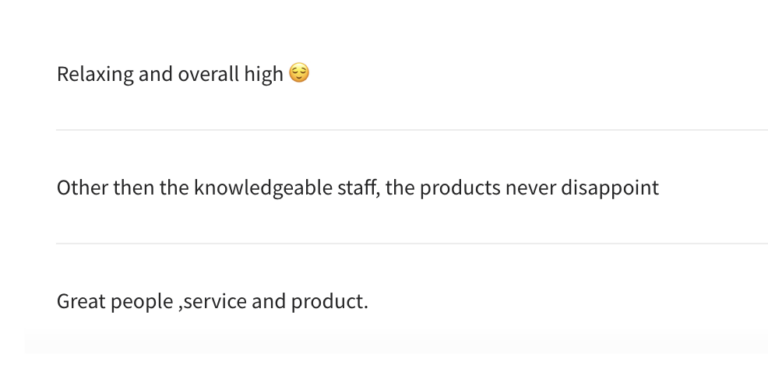Click the word "people" in third review
Screen dimensions: 768x386
click(x=142, y=302)
